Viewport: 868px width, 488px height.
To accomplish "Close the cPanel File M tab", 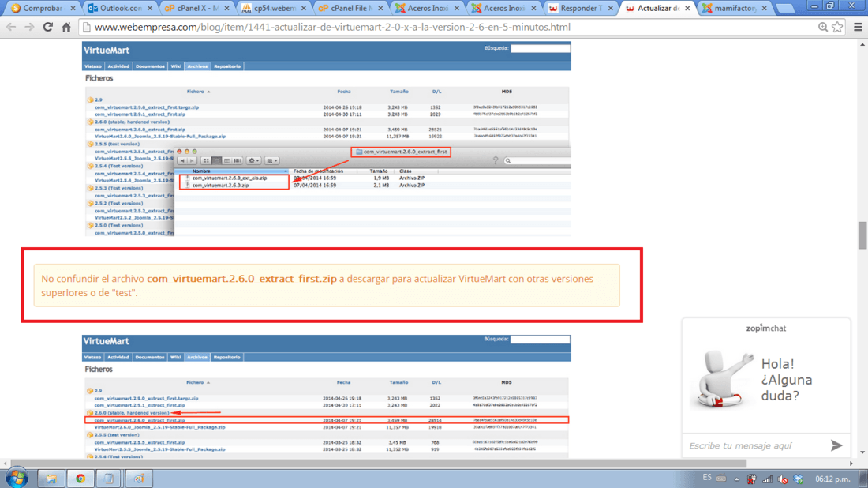I will tap(380, 9).
